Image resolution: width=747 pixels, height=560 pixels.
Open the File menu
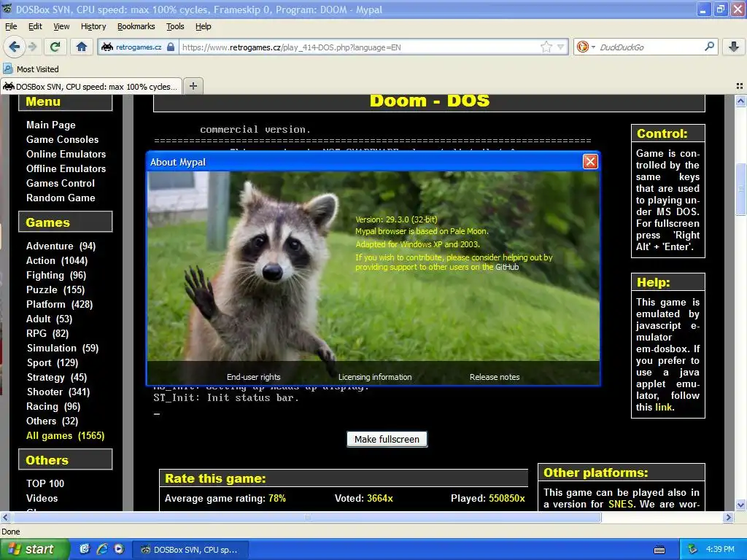tap(11, 26)
